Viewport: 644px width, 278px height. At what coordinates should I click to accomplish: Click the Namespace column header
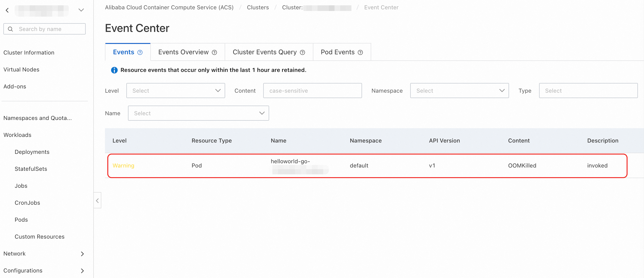365,141
